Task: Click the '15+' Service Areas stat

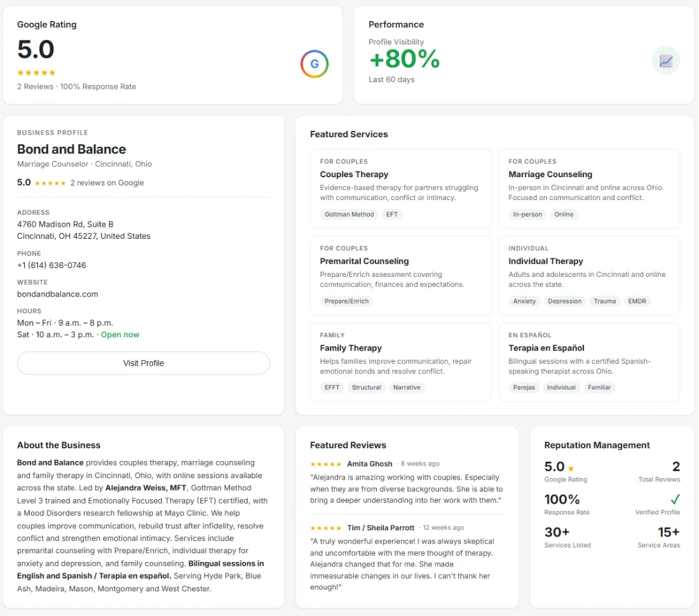Action: coord(668,532)
